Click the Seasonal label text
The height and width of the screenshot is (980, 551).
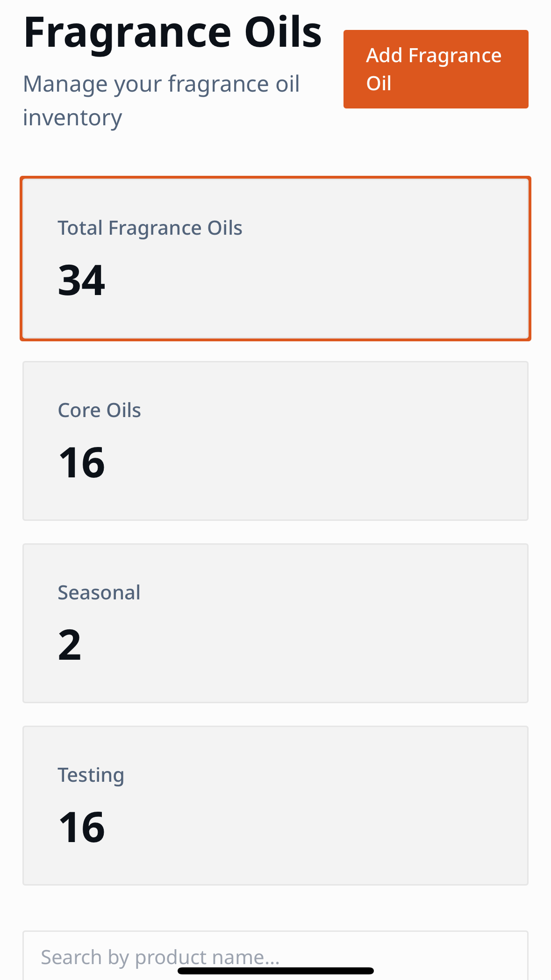point(99,592)
